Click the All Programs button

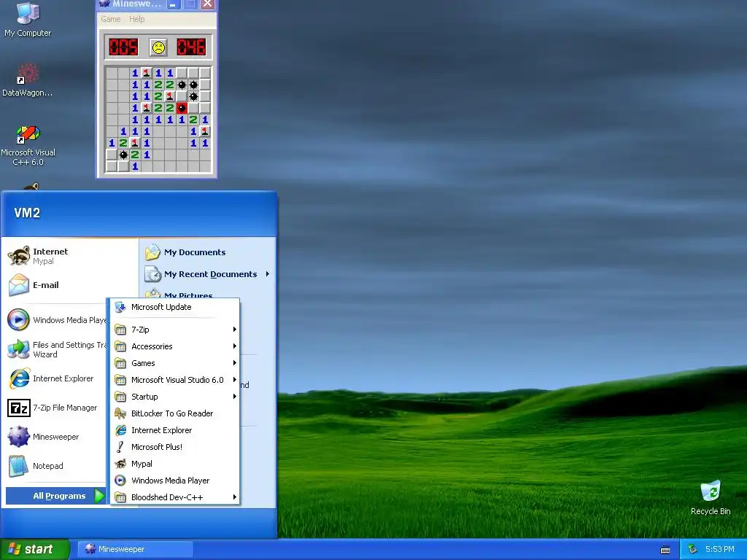point(55,496)
